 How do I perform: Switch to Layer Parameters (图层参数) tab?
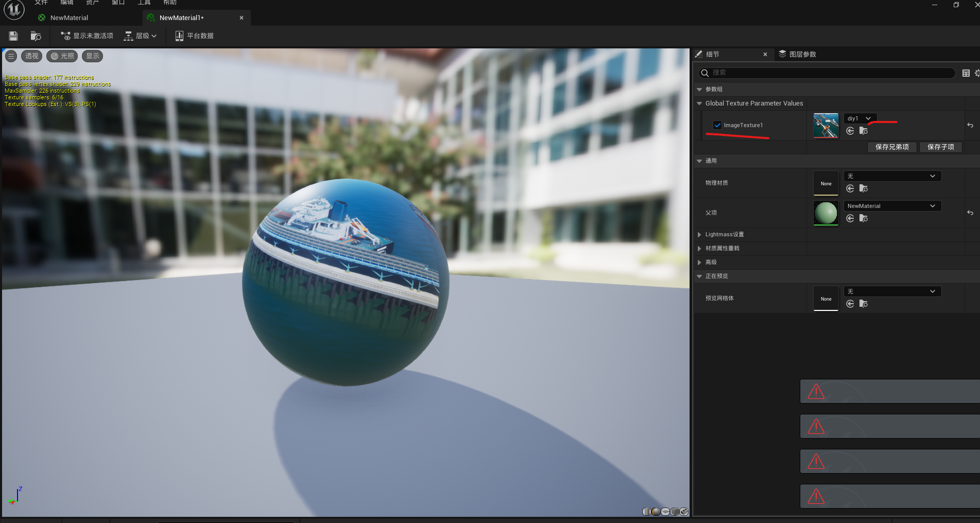click(x=797, y=54)
